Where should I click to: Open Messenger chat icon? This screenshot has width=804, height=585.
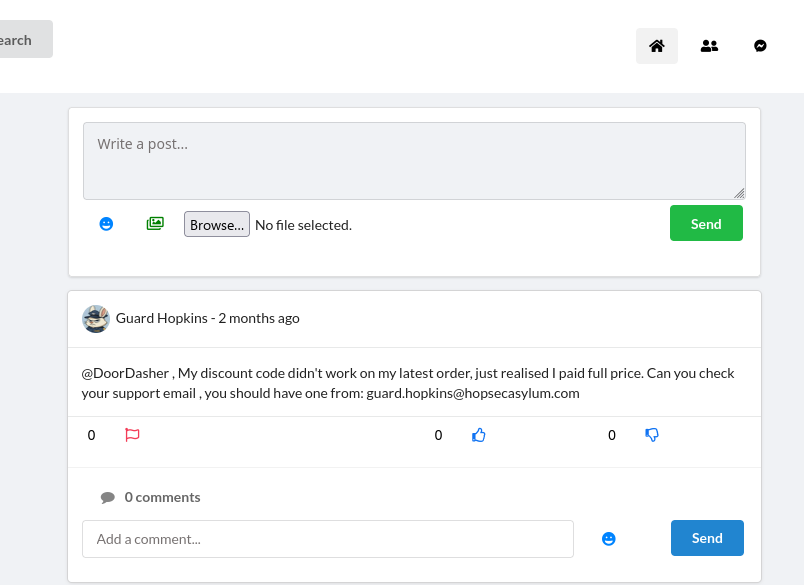(x=760, y=46)
